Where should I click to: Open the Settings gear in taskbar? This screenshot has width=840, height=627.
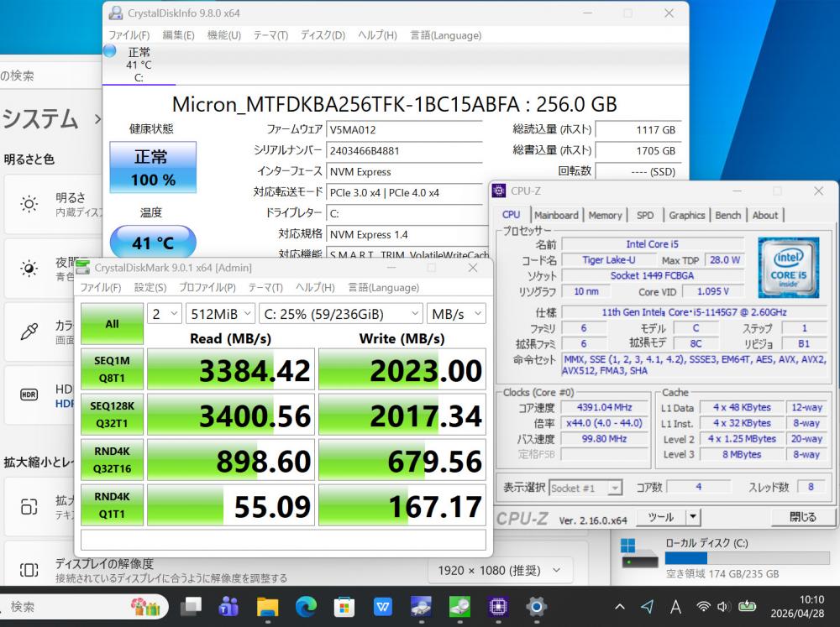[x=537, y=606]
